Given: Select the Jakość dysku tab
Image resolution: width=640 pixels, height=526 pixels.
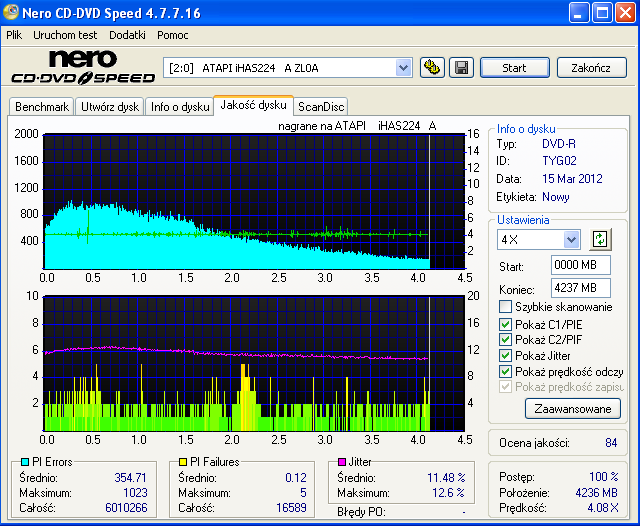Looking at the screenshot, I should coord(253,105).
